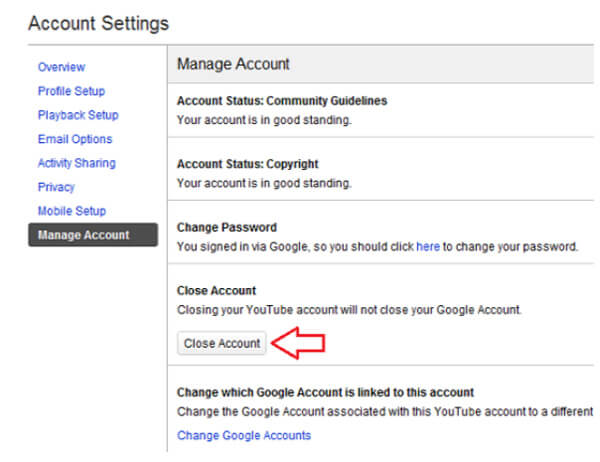Open the Change Google Accounts link

tap(244, 435)
